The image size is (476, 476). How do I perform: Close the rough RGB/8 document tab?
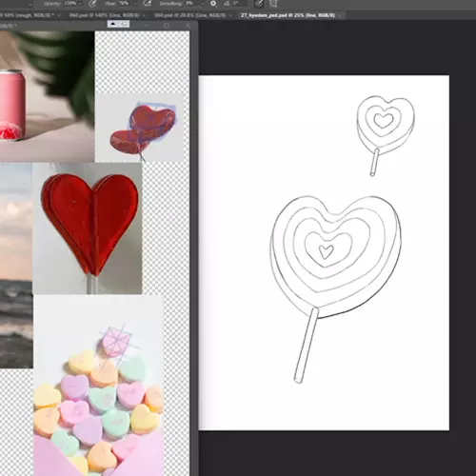pyautogui.click(x=58, y=15)
